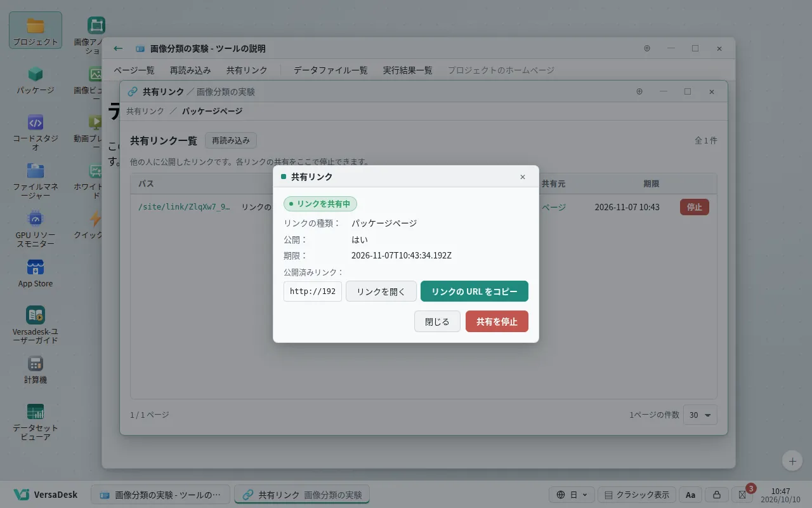
Task: Open the VersaDesk start menu
Action: (46, 495)
